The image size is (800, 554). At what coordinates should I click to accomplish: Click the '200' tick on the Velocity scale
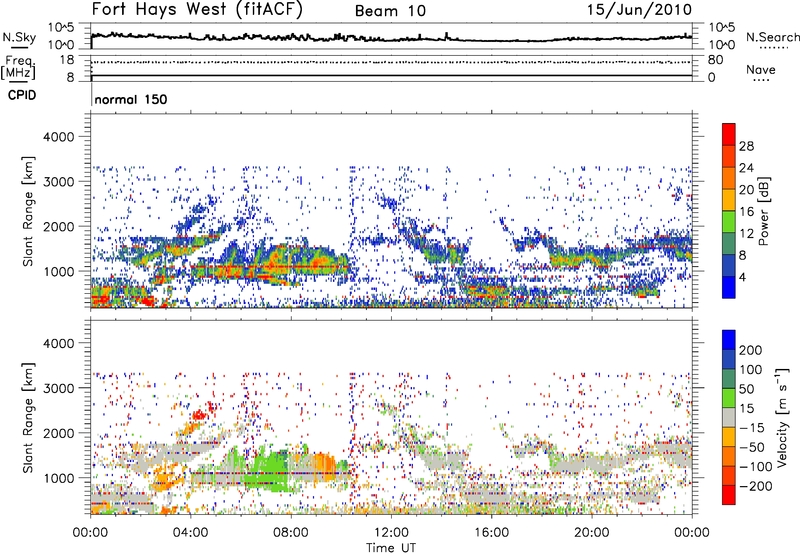click(x=751, y=350)
